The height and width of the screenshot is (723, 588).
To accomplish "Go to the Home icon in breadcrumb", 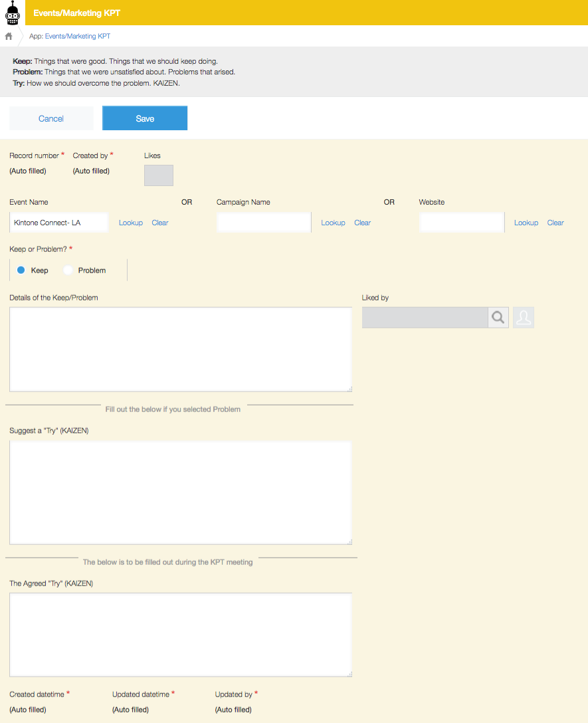I will [x=9, y=37].
